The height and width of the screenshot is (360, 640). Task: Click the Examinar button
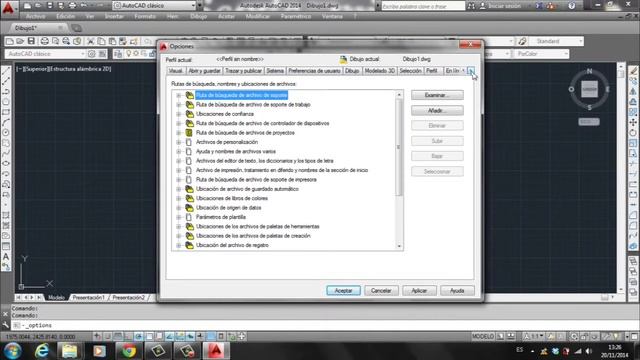(x=437, y=95)
